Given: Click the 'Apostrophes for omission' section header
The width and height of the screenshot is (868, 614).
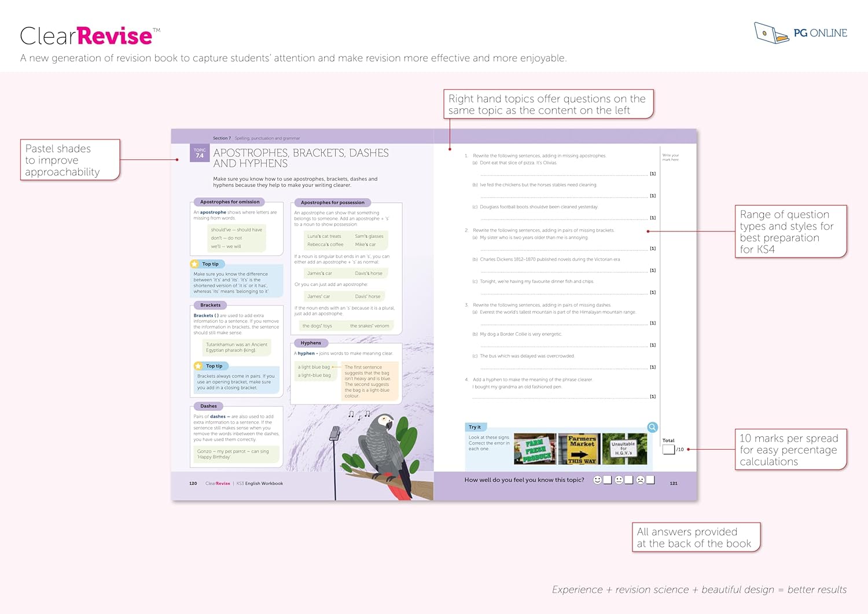Looking at the screenshot, I should click(230, 202).
